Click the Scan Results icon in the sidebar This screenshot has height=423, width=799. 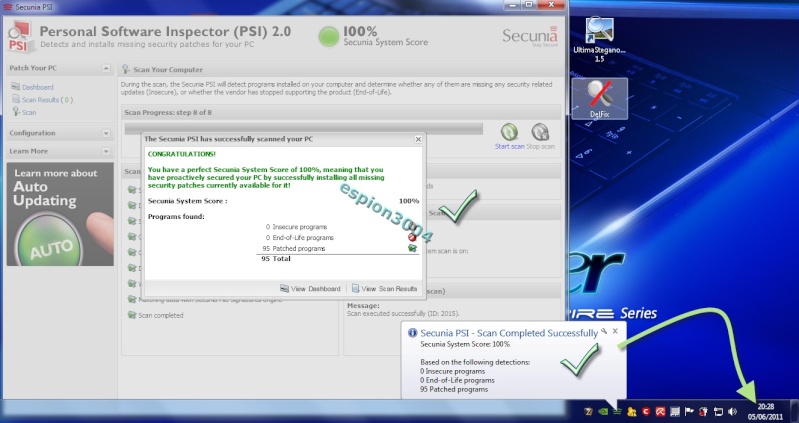point(16,99)
